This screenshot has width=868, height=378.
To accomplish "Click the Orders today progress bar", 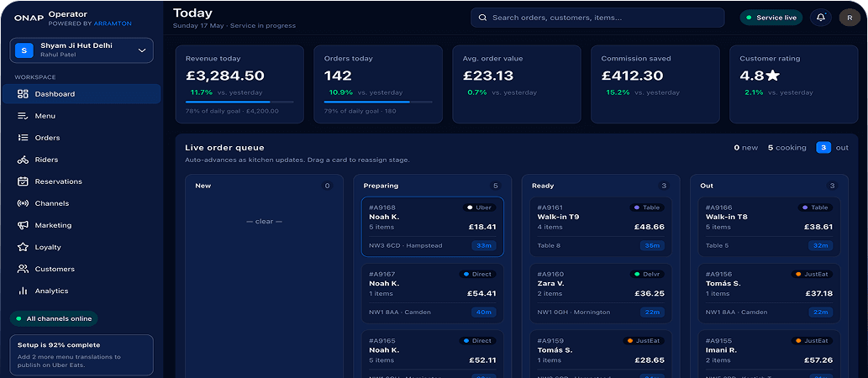I will (x=378, y=102).
